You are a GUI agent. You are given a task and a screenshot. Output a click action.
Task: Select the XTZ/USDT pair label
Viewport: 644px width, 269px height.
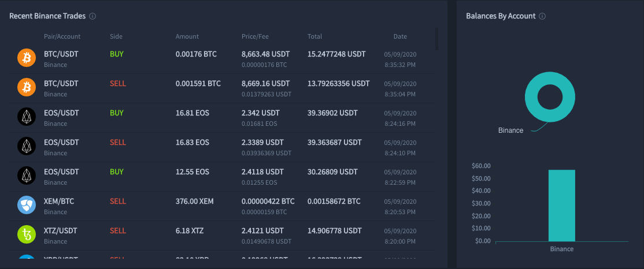[x=61, y=231]
